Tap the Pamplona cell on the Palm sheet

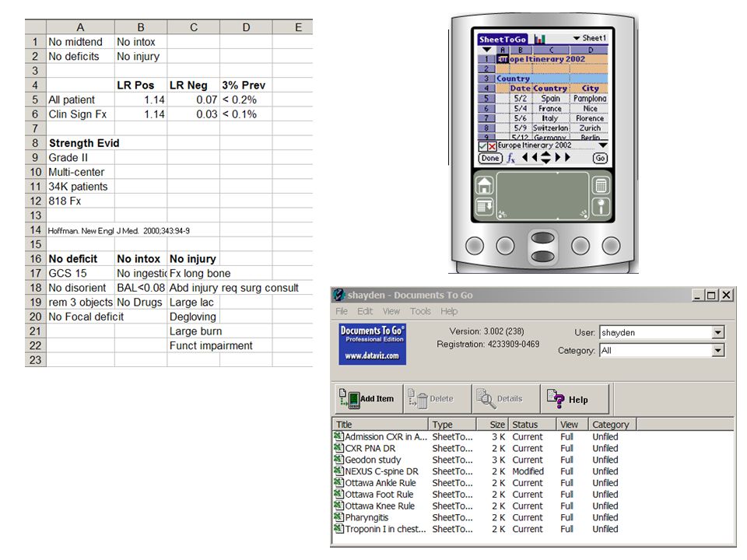[x=589, y=98]
